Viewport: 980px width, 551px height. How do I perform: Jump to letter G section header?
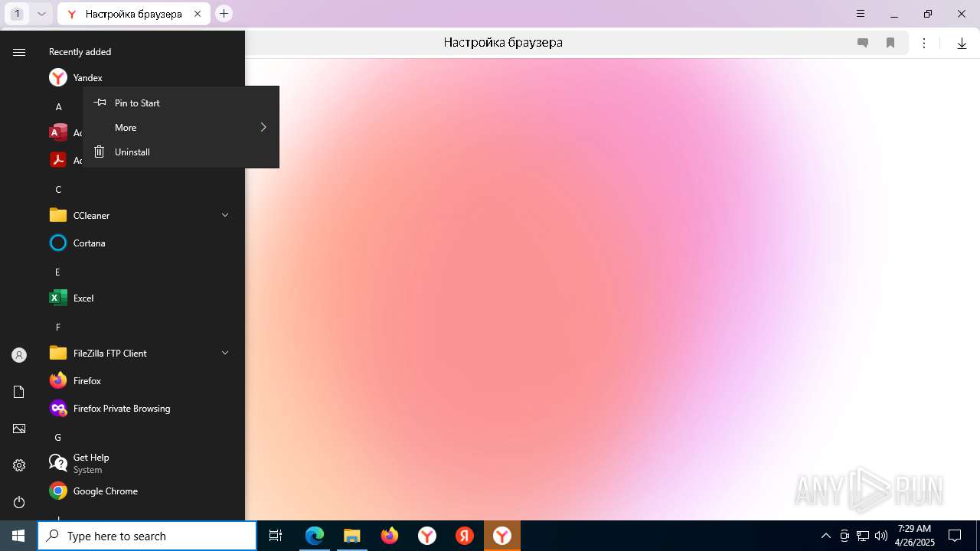point(57,437)
